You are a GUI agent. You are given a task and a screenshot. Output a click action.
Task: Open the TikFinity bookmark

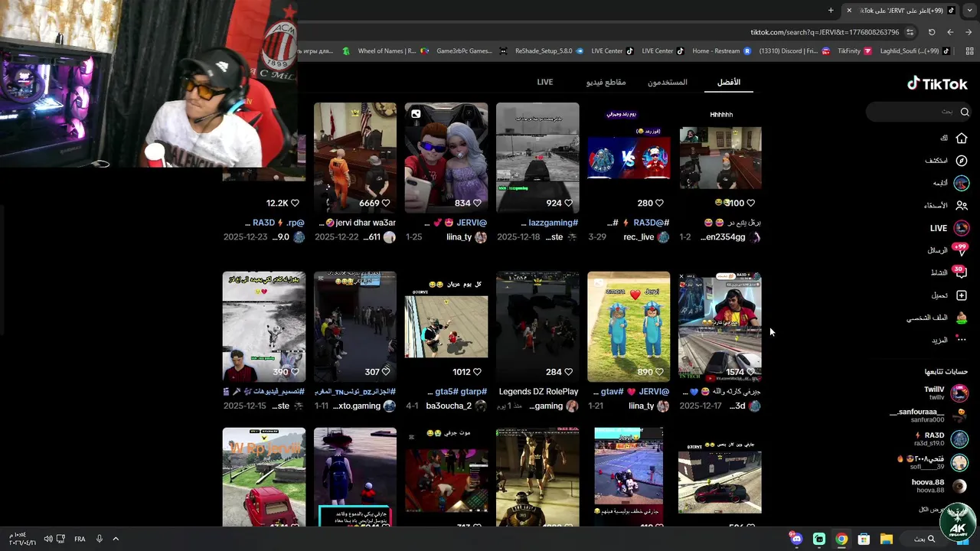(854, 51)
